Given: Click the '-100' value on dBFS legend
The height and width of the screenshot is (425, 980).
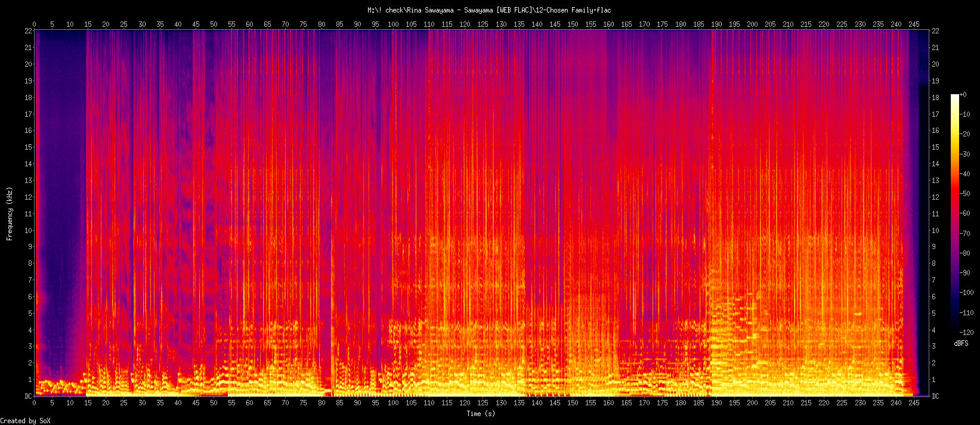Looking at the screenshot, I should click(x=966, y=293).
